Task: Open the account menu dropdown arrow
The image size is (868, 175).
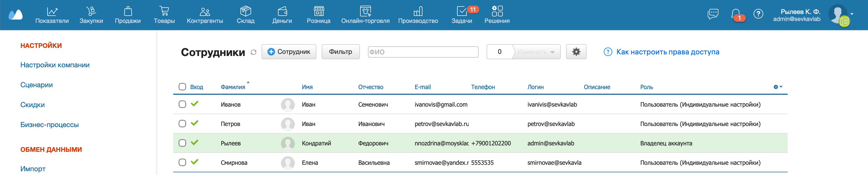Action: coord(852,14)
